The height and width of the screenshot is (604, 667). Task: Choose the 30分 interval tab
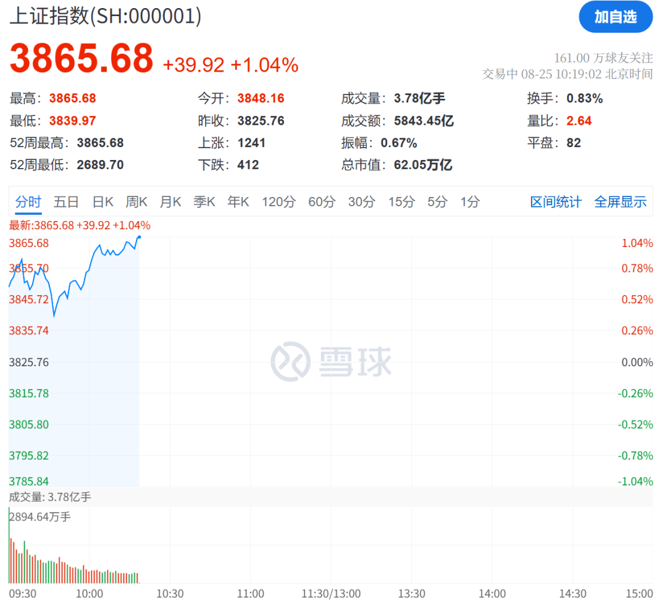(362, 202)
